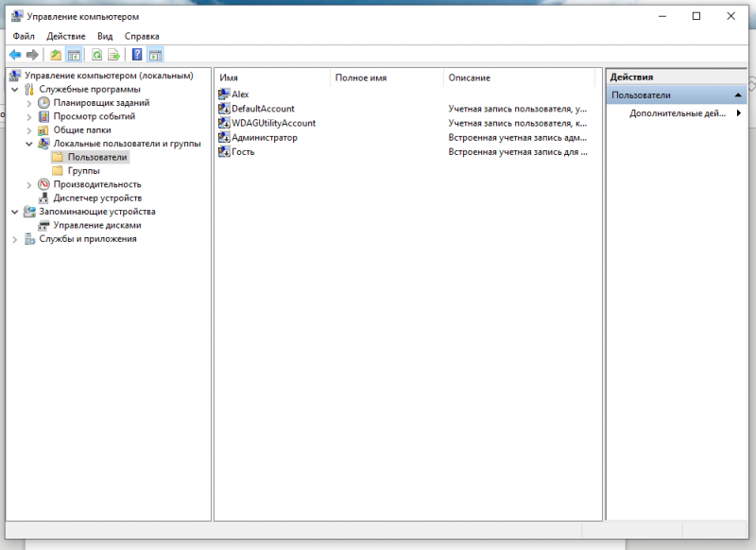
Task: Open Дополнительные действия in Actions pane
Action: click(678, 113)
